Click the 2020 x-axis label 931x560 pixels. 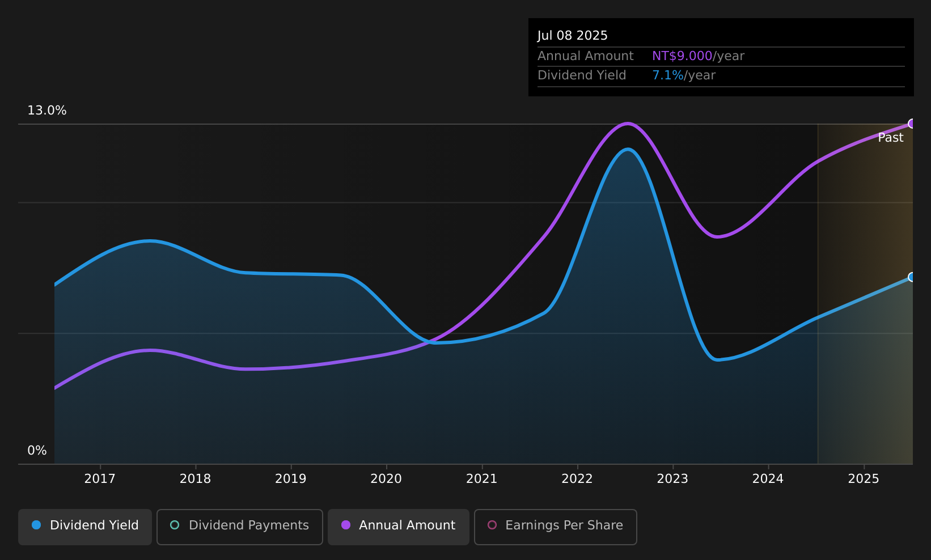386,479
